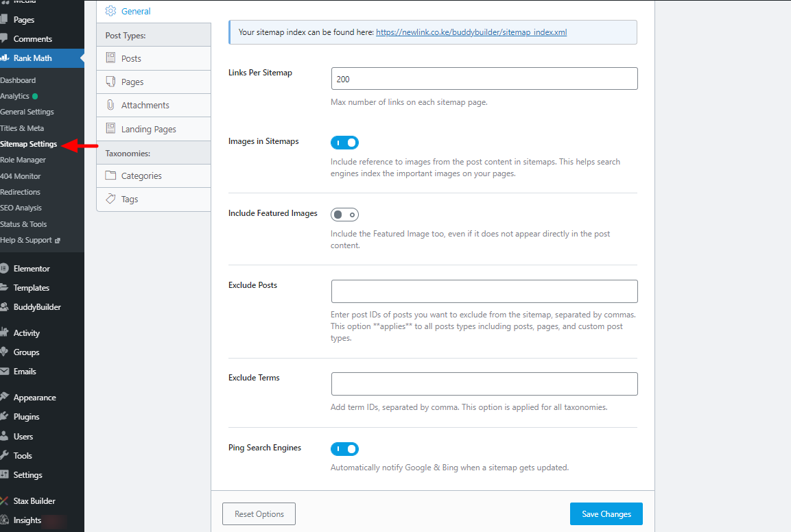Switch to the Pages sitemap tab
The height and width of the screenshot is (532, 791).
[x=132, y=82]
